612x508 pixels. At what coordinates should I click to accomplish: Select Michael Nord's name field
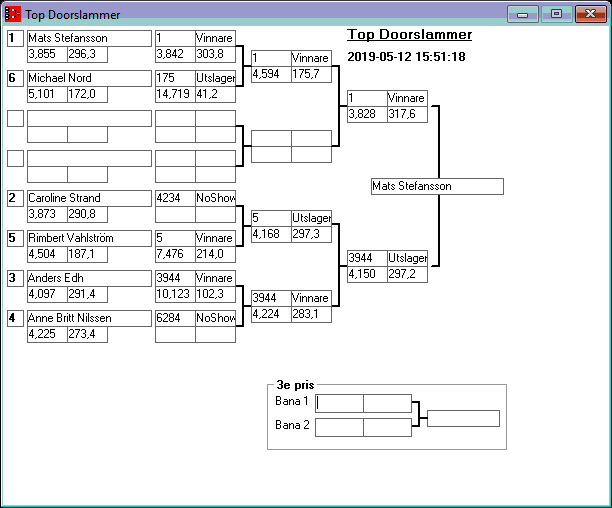tap(88, 78)
